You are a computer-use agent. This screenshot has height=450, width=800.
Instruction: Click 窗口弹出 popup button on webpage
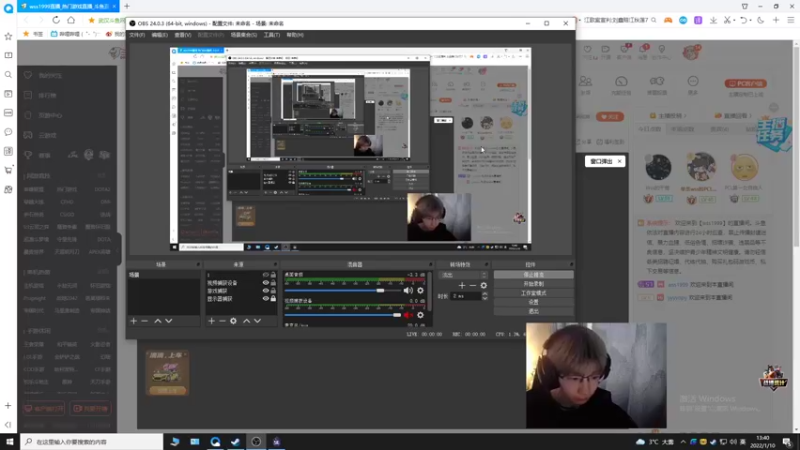point(601,161)
